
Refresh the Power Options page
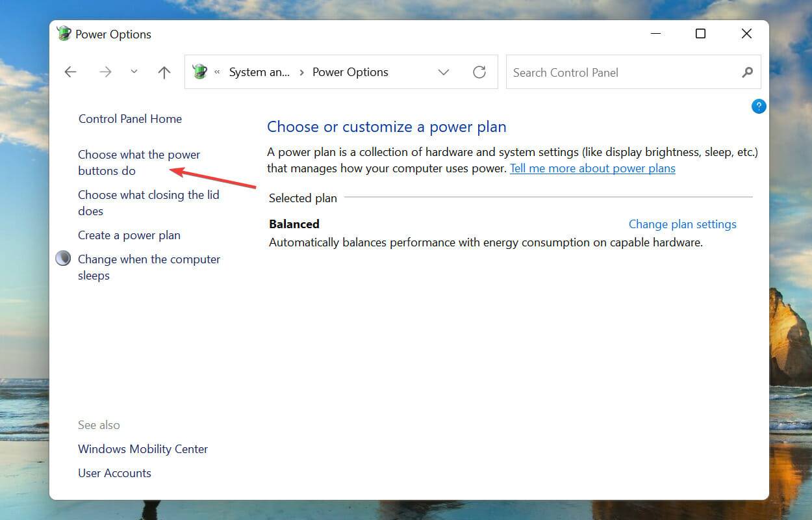(479, 71)
